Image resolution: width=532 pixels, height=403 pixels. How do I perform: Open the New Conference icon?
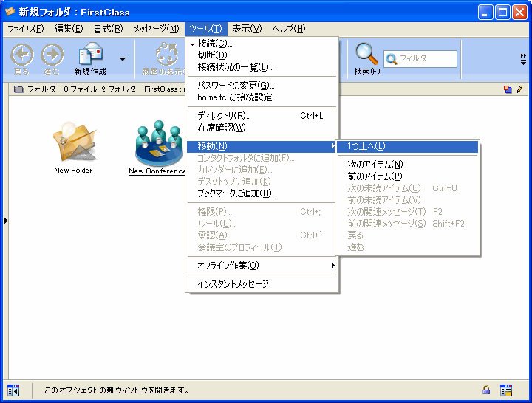(159, 143)
